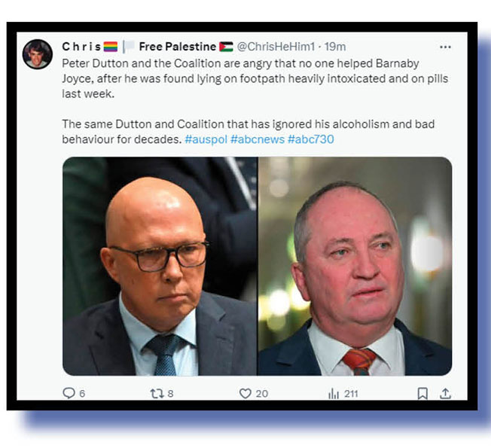This screenshot has width=491, height=448.
Task: Open the 19m timestamp permalink
Action: [x=335, y=47]
